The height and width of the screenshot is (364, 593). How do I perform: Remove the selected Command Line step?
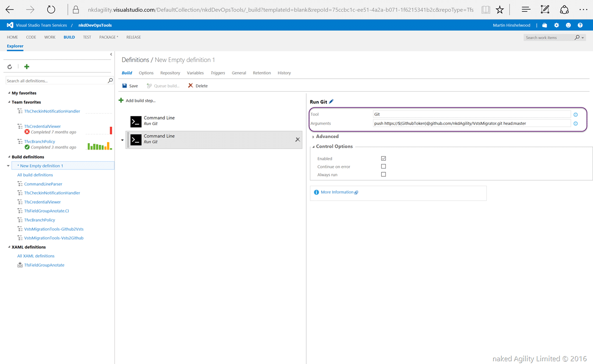pos(297,139)
